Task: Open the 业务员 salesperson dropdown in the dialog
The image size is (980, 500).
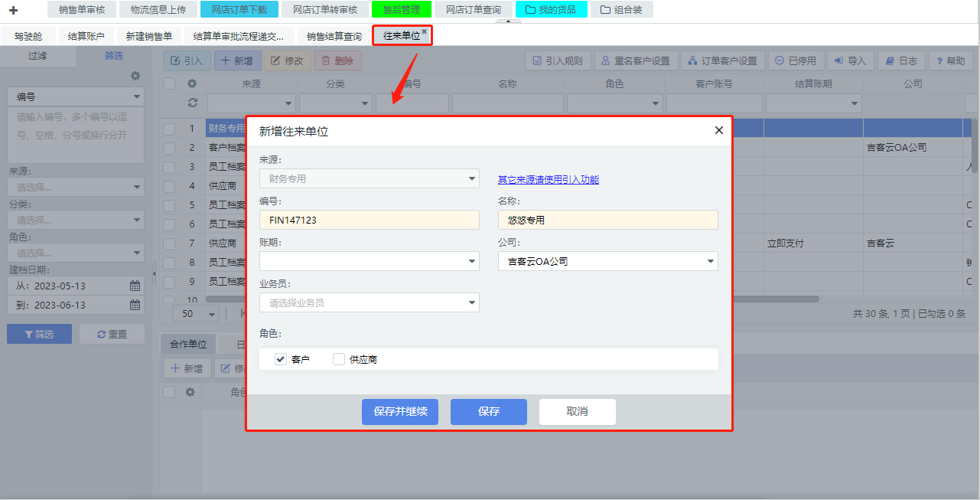Action: pos(370,302)
